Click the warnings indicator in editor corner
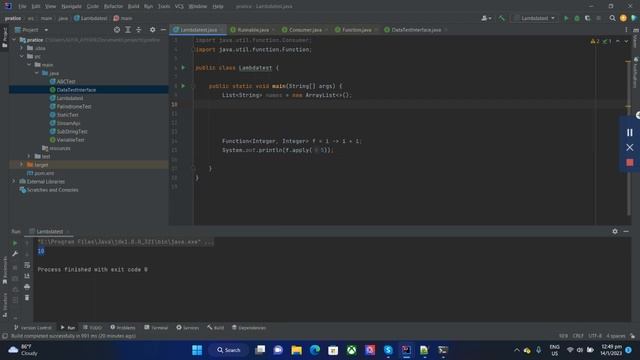 coord(595,41)
